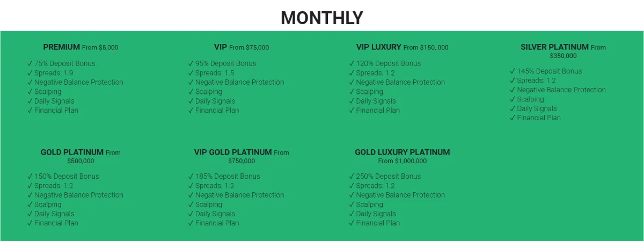644x241 pixels.
Task: Open the VIP GOLD PLATINUM plan heading
Action: click(x=241, y=156)
